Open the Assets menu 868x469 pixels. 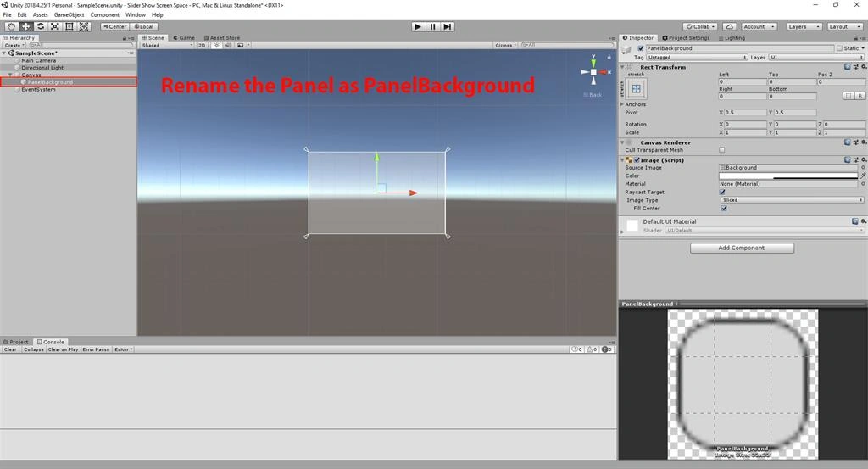41,15
